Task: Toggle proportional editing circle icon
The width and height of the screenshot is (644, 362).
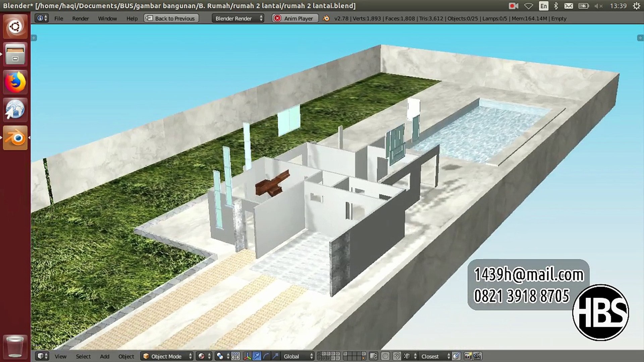Action: click(385, 356)
